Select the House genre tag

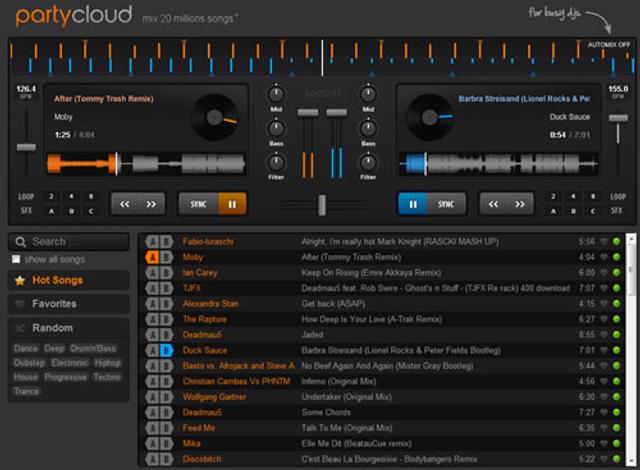point(26,377)
